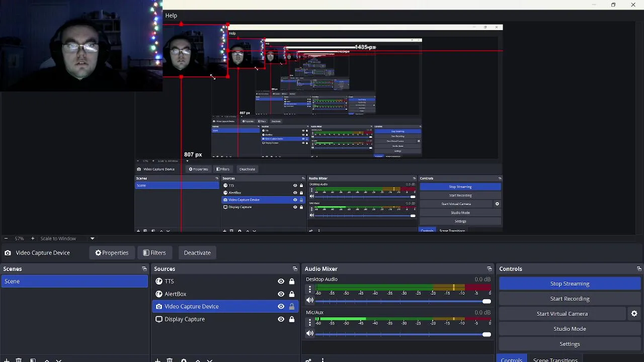This screenshot has width=644, height=362.
Task: Hide the AlertBox source with eye icon
Action: pos(281,294)
